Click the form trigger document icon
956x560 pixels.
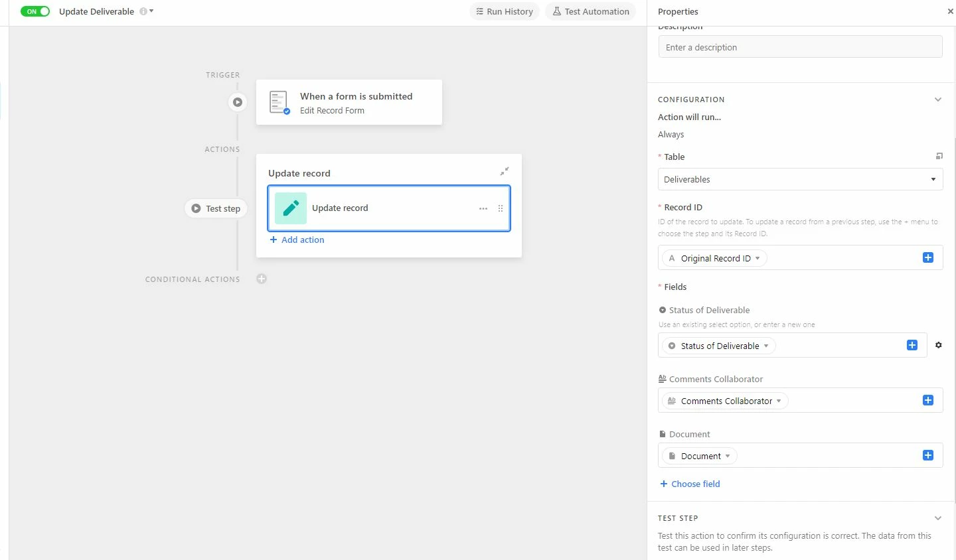pos(279,102)
